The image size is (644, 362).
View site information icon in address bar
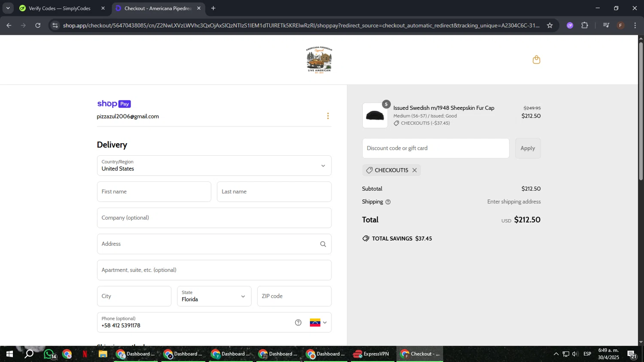tap(55, 25)
